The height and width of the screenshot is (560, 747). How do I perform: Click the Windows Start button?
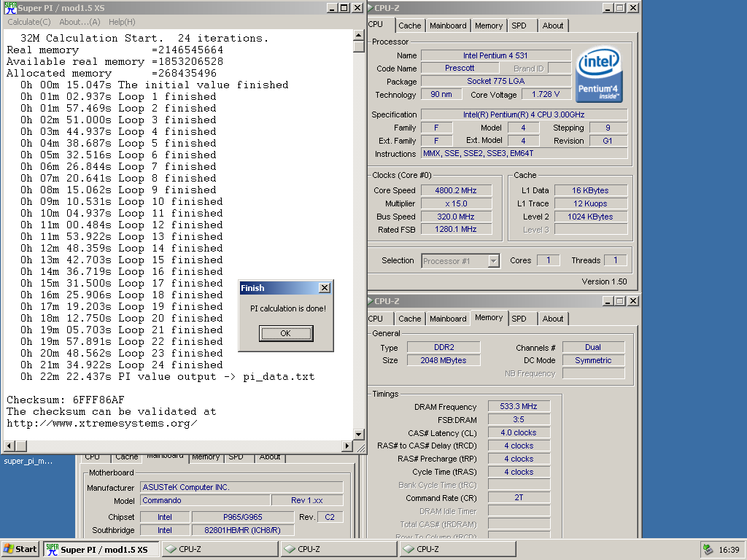pos(20,549)
